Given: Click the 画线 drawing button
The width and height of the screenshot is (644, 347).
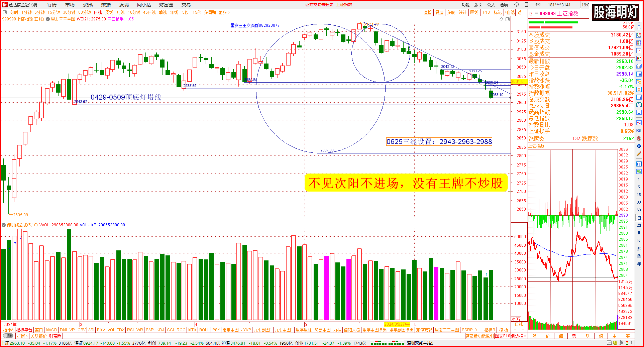Looking at the screenshot, I should tap(474, 12).
